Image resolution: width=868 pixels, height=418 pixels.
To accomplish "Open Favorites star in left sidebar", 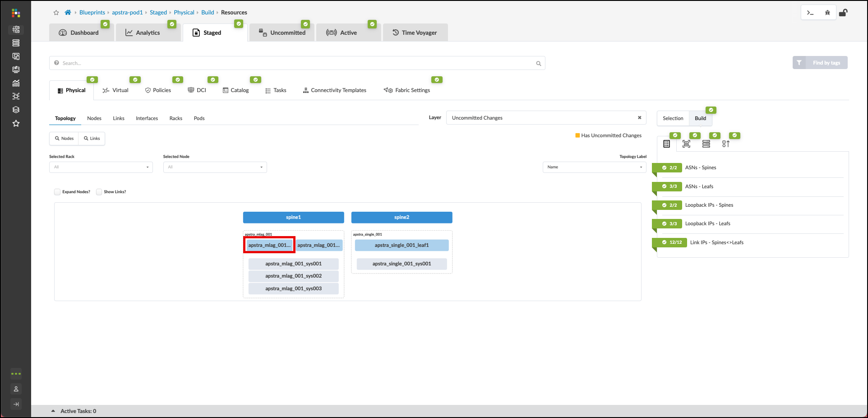I will point(16,123).
